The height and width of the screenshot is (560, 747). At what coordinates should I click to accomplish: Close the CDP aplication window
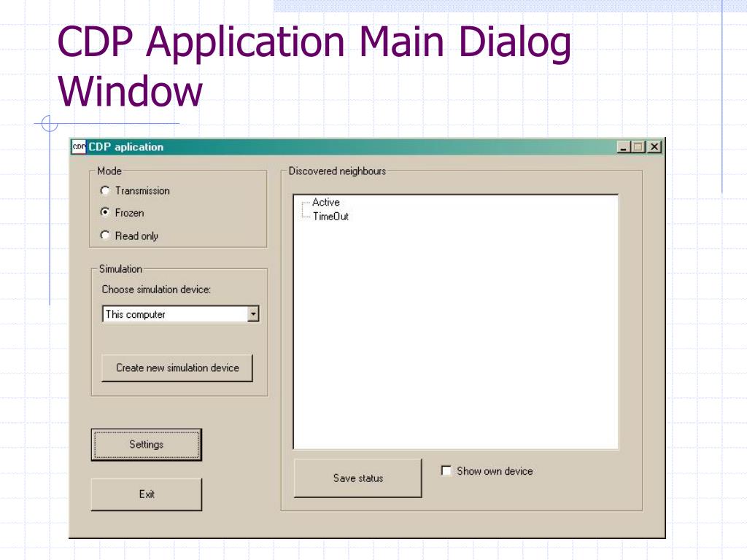654,147
